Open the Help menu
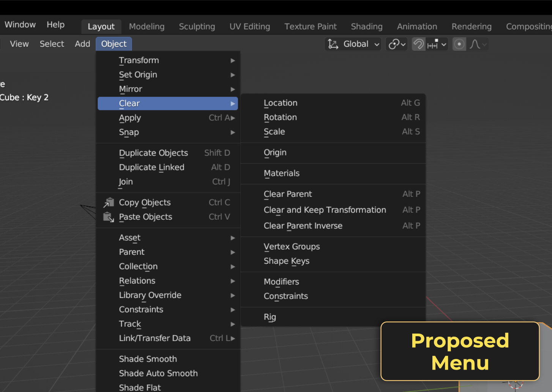 point(56,25)
